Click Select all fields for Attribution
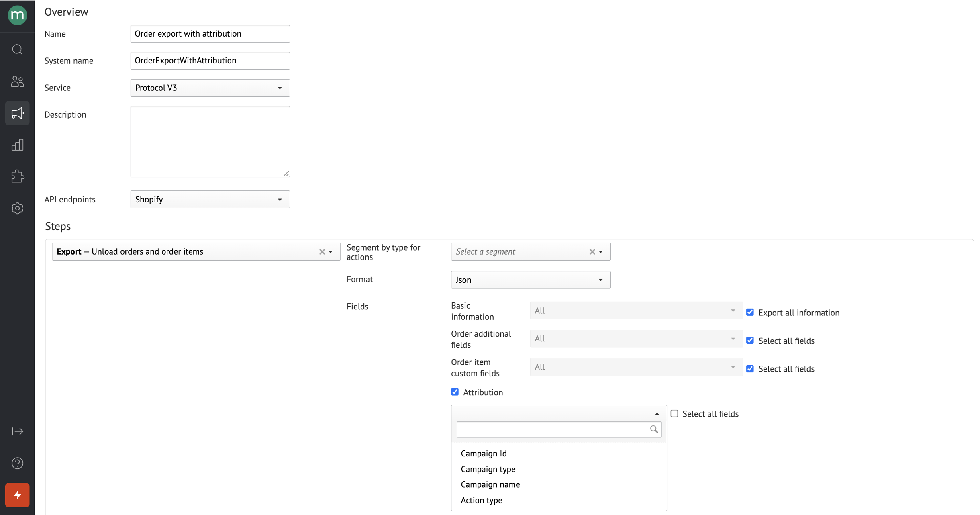Viewport: 980px width, 515px height. pyautogui.click(x=675, y=414)
